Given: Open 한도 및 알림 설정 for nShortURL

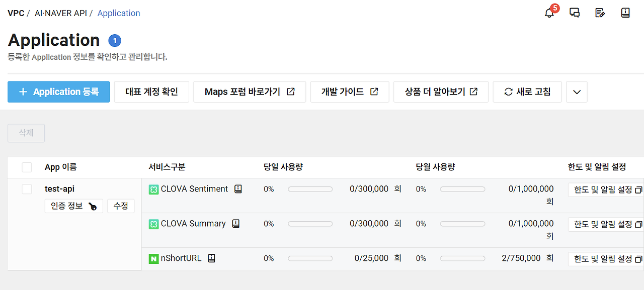Looking at the screenshot, I should (606, 259).
